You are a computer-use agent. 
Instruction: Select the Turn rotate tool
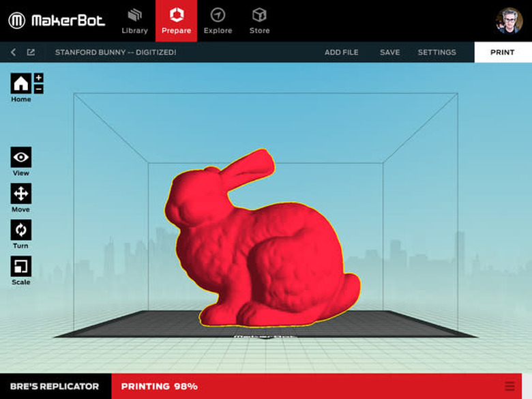tap(21, 230)
